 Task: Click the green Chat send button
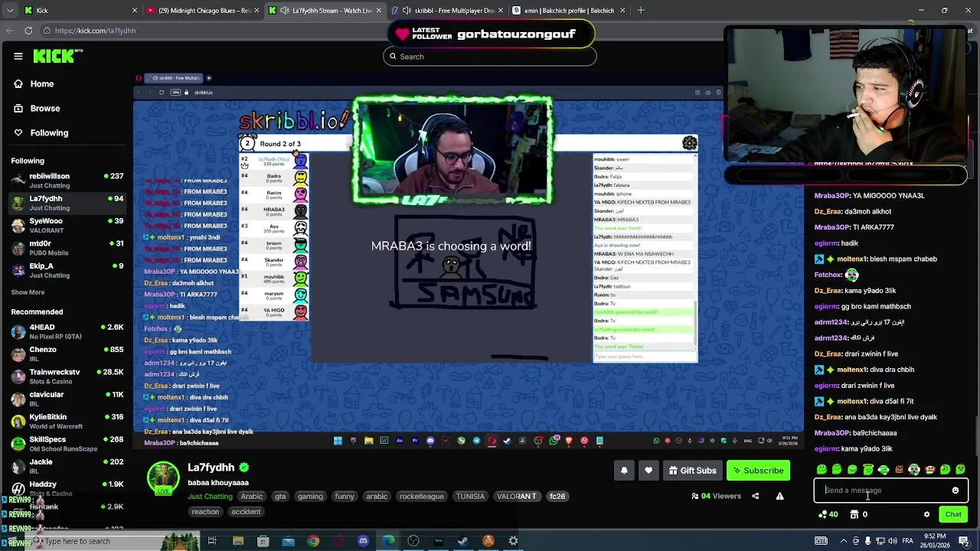pos(953,514)
